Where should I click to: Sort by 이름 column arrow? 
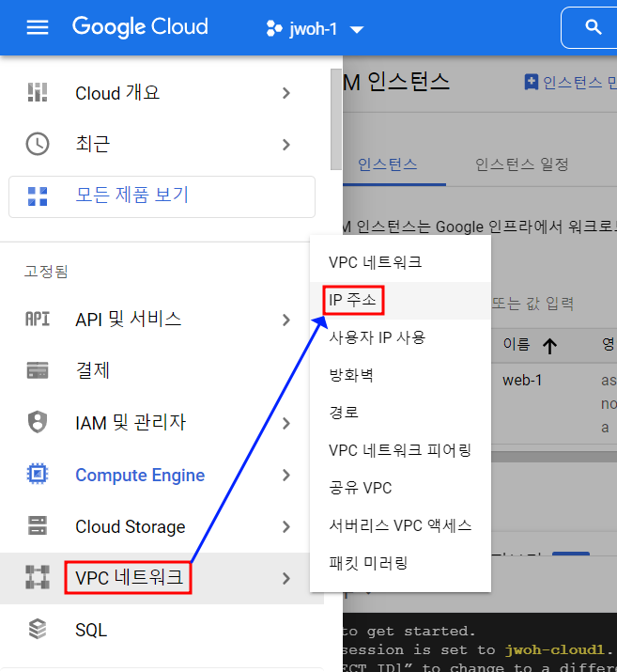coord(549,346)
